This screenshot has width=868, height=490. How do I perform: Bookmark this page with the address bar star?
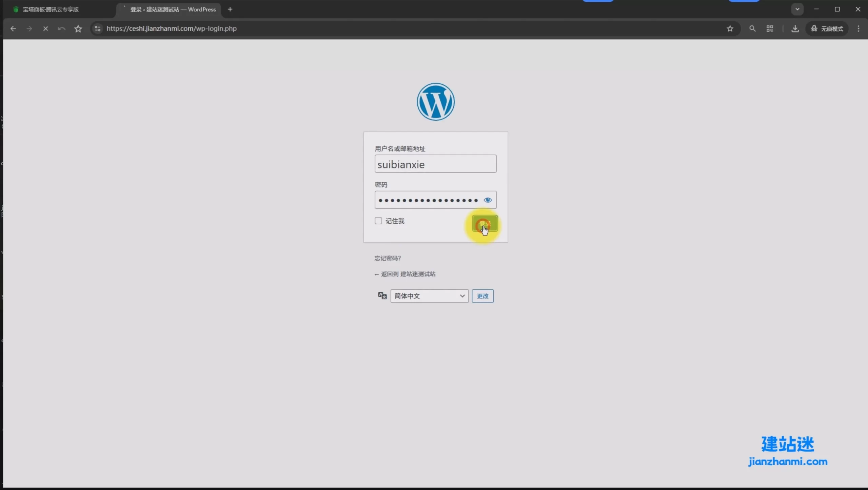730,28
